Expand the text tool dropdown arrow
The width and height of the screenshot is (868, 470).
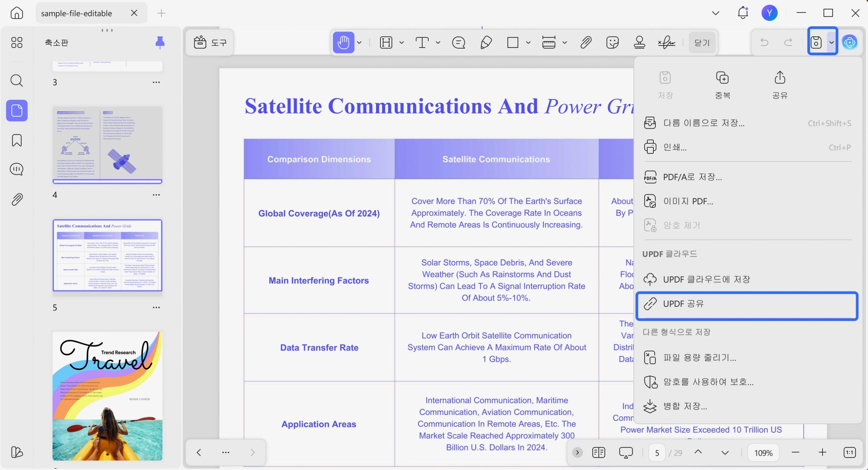pos(438,43)
